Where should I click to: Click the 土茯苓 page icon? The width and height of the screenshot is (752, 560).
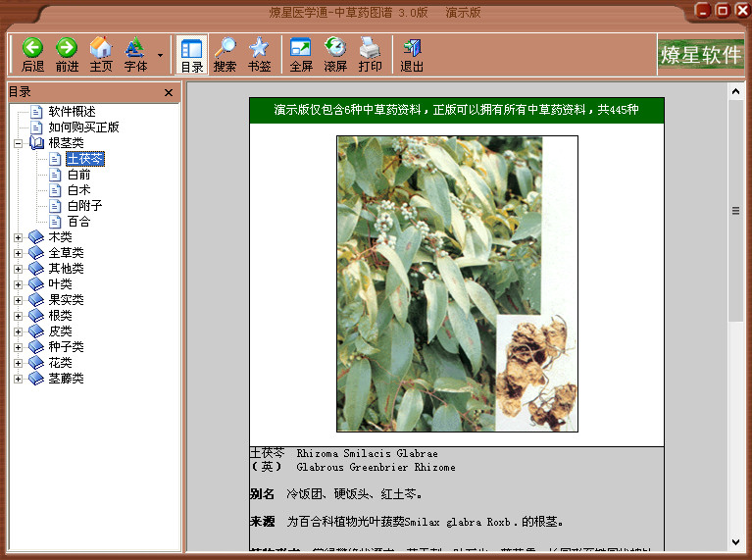click(x=55, y=159)
